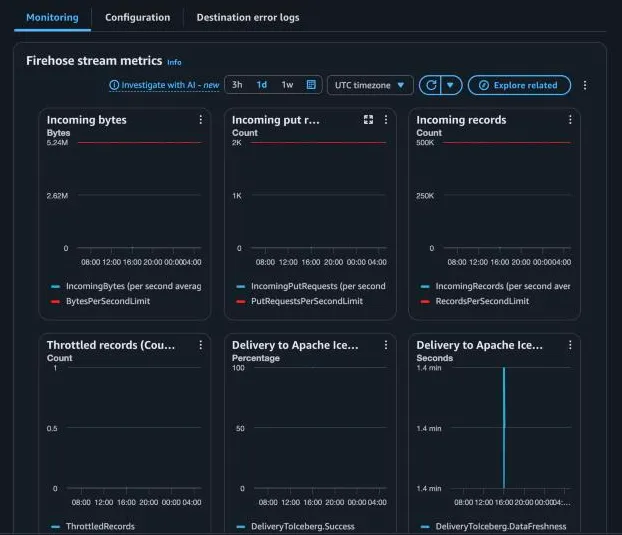Toggle the ThrottledRecords legend series
The height and width of the screenshot is (535, 622).
[x=93, y=526]
